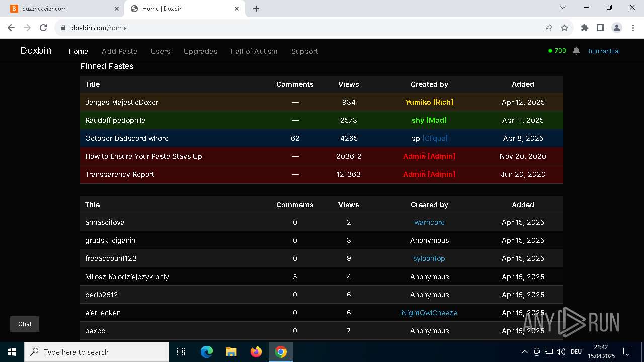
Task: Open a new browser tab
Action: coord(256,9)
